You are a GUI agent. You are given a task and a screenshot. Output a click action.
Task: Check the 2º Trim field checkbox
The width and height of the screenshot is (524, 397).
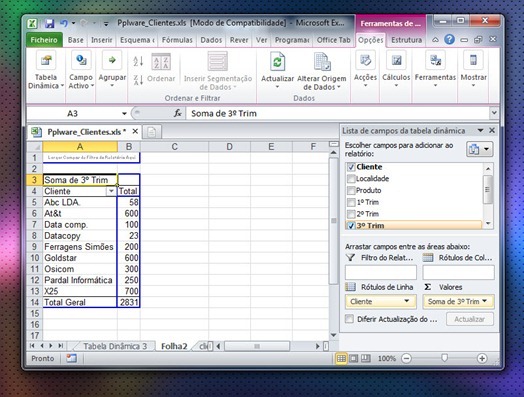click(351, 214)
